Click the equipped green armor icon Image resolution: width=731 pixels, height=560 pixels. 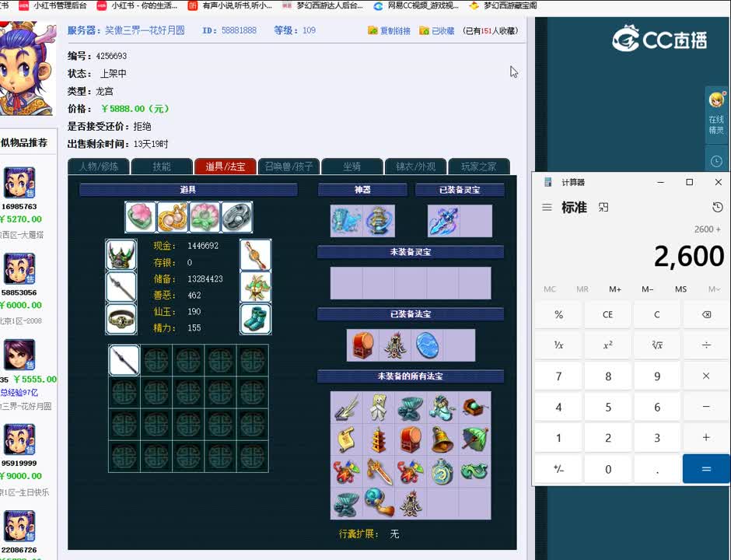256,287
